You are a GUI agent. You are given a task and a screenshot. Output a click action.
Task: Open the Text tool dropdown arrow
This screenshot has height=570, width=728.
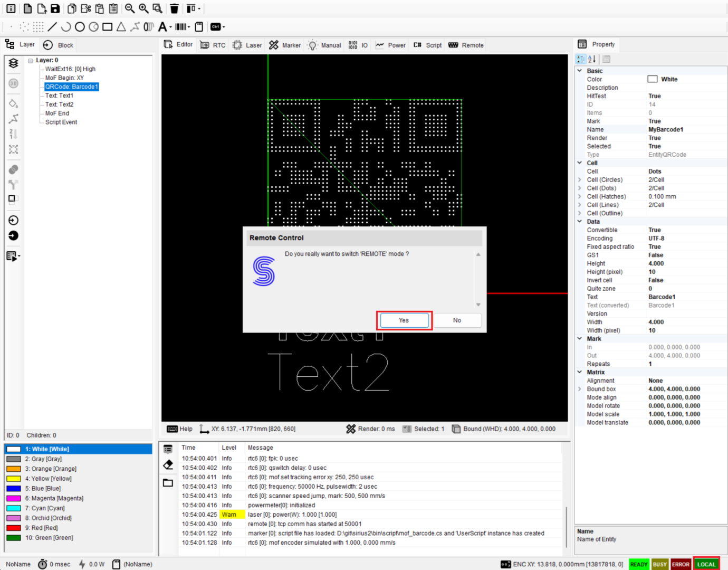[170, 27]
